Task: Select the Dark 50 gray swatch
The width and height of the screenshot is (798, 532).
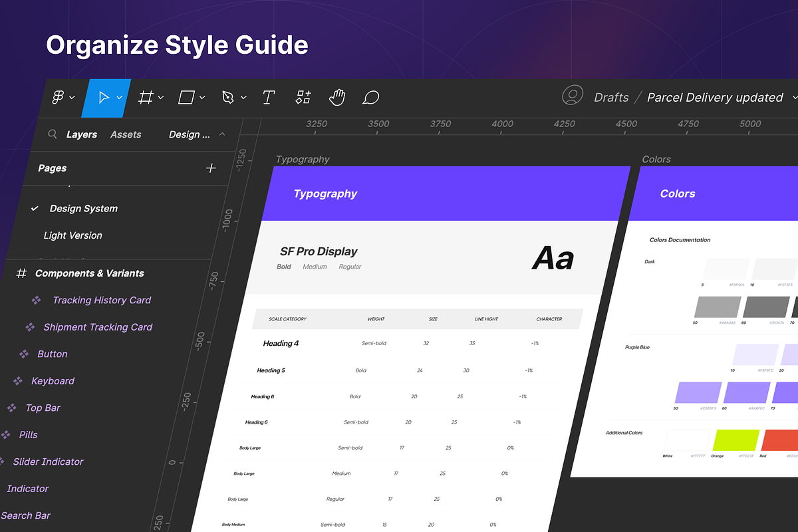Action: 718,307
